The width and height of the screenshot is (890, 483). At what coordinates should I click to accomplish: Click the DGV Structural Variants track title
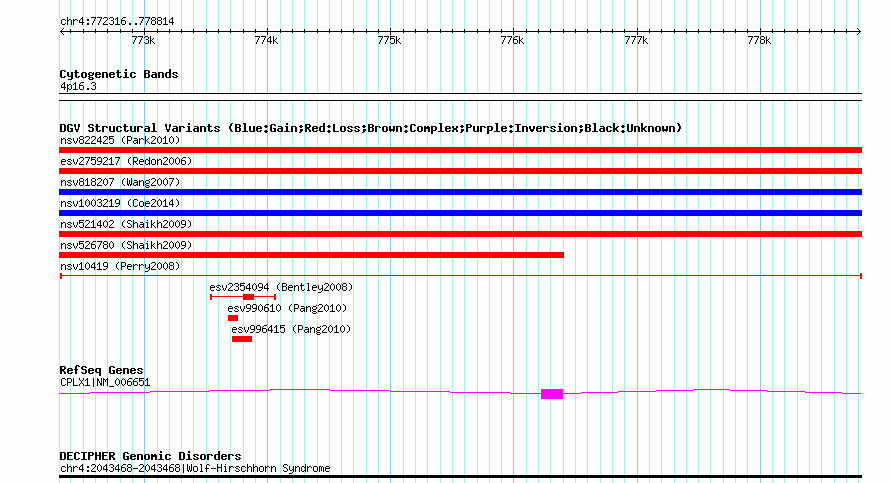(370, 128)
